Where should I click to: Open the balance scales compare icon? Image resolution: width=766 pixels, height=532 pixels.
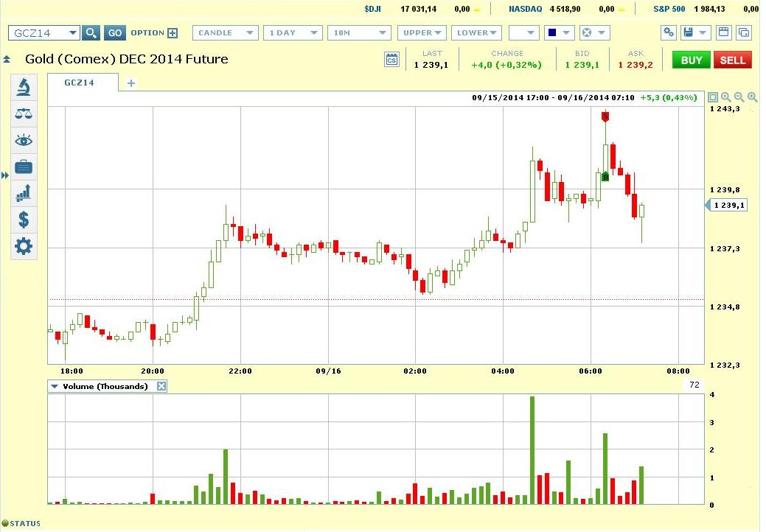(24, 113)
